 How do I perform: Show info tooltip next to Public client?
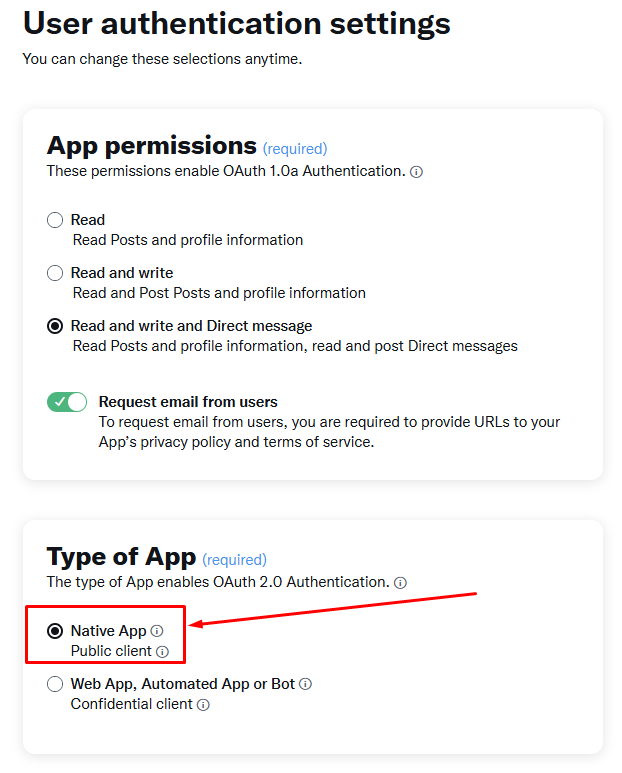(163, 652)
